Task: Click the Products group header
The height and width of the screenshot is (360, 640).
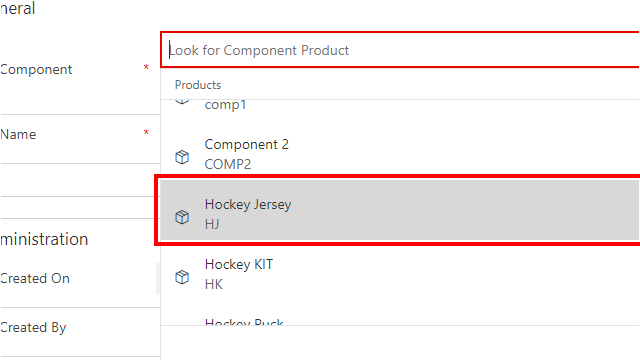Action: click(198, 85)
